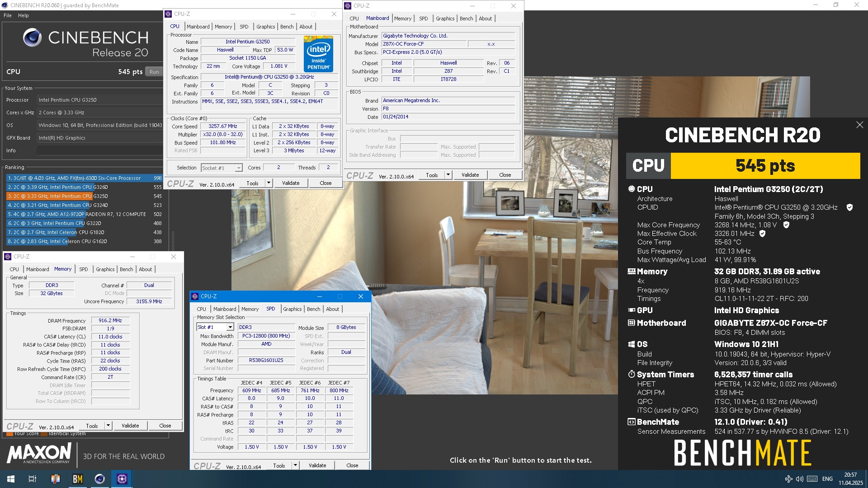The width and height of the screenshot is (868, 488).
Task: Select AMD FX-6300 ranking row
Action: pyautogui.click(x=85, y=178)
